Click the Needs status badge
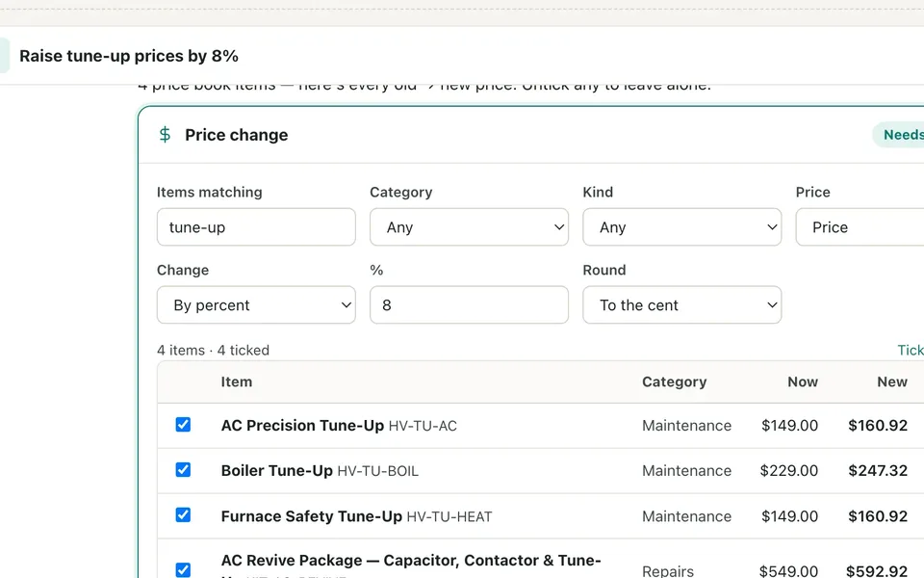Image resolution: width=924 pixels, height=578 pixels. click(x=899, y=135)
